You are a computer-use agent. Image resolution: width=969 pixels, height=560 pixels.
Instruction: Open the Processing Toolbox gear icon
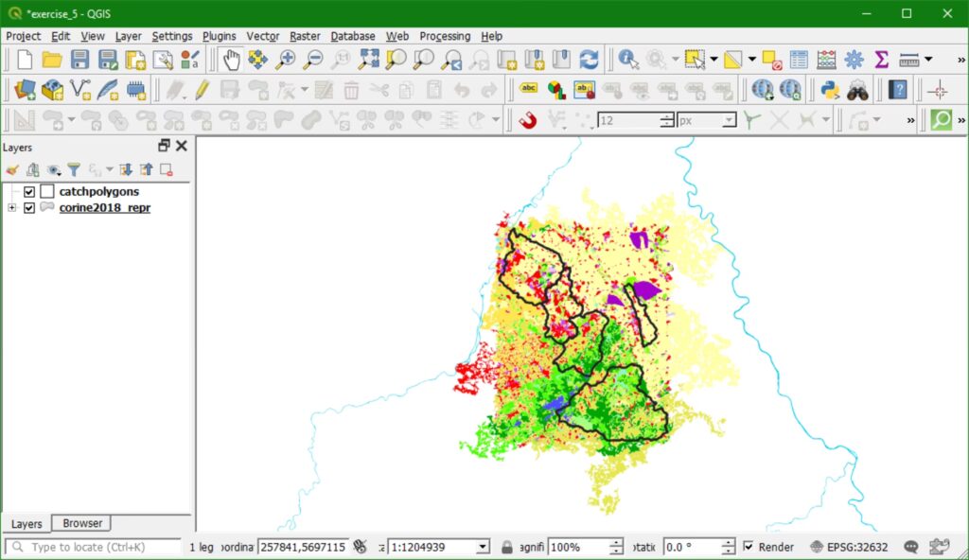[x=854, y=60]
